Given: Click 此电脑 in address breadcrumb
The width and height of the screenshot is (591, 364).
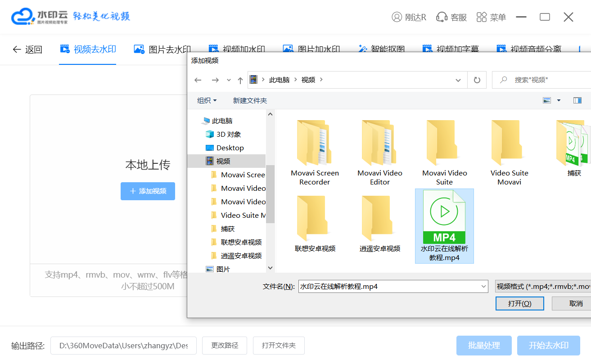Looking at the screenshot, I should [279, 80].
